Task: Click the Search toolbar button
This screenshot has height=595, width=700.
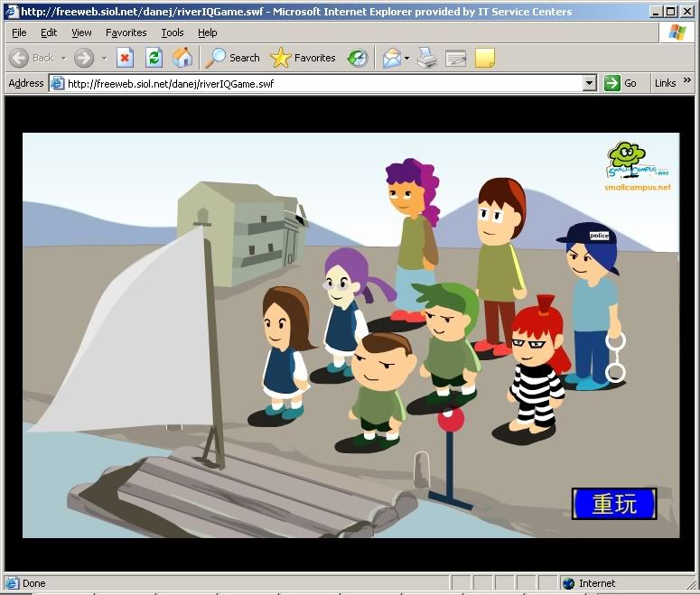Action: (233, 58)
